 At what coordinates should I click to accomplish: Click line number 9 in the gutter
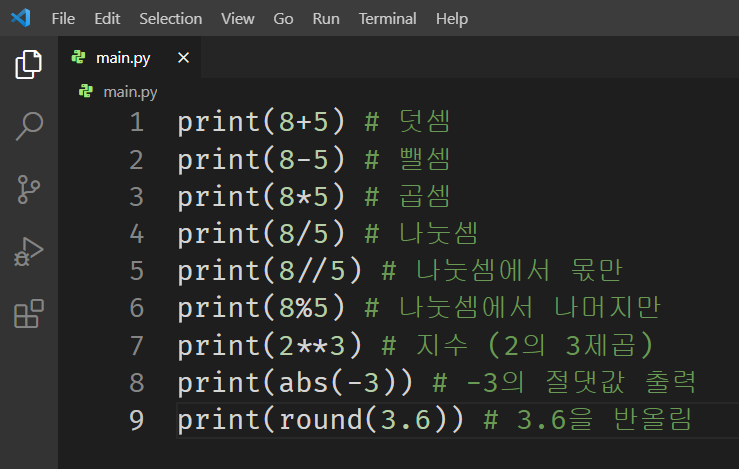click(137, 420)
